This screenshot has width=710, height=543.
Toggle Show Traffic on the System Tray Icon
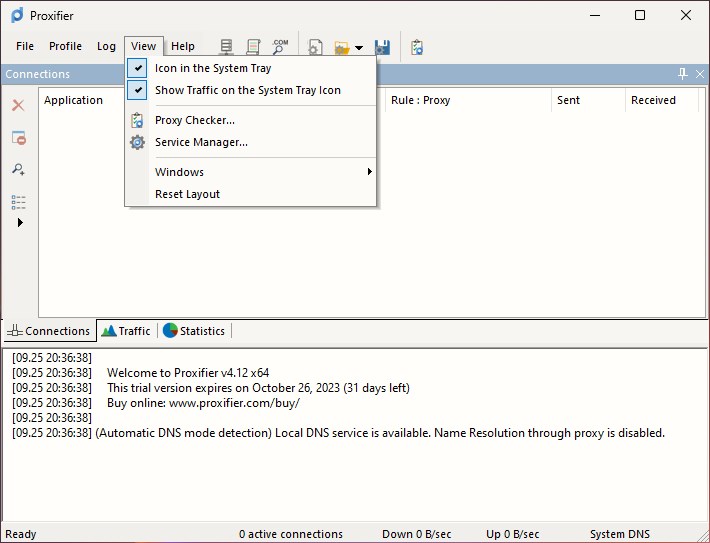[x=247, y=90]
